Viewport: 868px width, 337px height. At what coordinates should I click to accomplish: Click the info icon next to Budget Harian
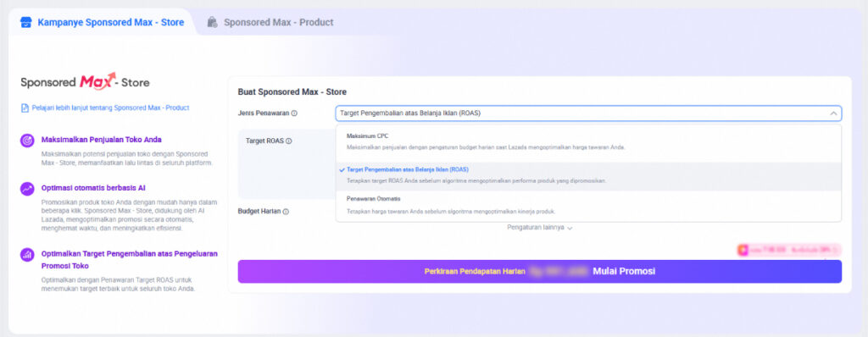(x=287, y=212)
